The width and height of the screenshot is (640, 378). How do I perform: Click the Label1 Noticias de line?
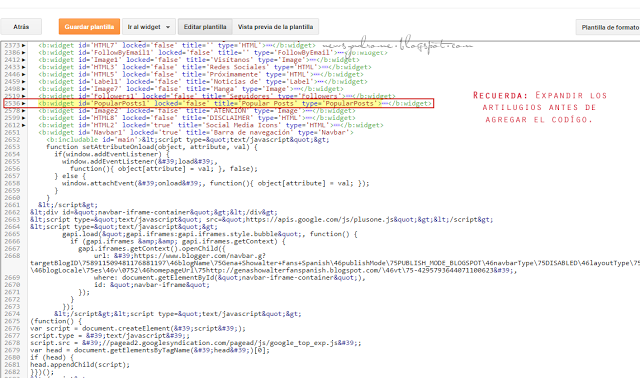coord(203,82)
